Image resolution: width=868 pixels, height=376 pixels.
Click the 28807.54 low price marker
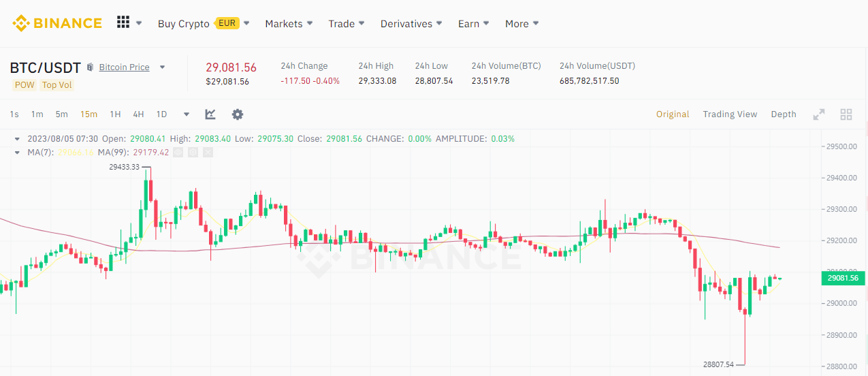coord(718,365)
